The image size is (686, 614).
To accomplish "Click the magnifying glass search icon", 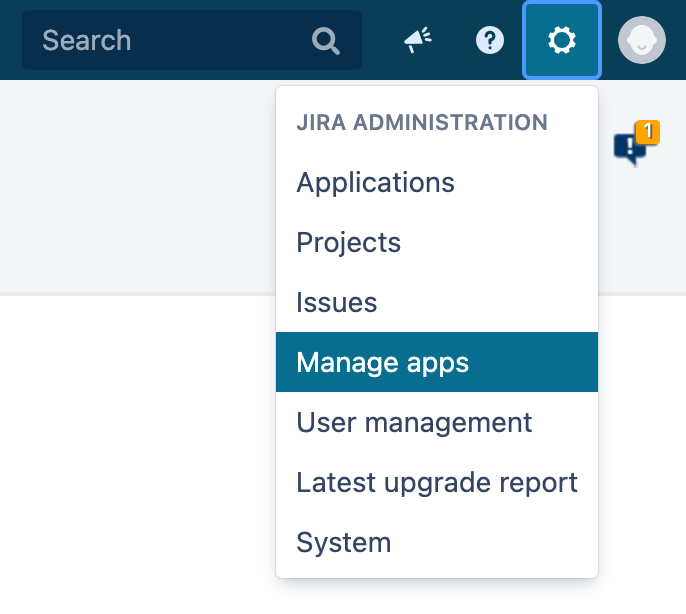I will point(326,41).
